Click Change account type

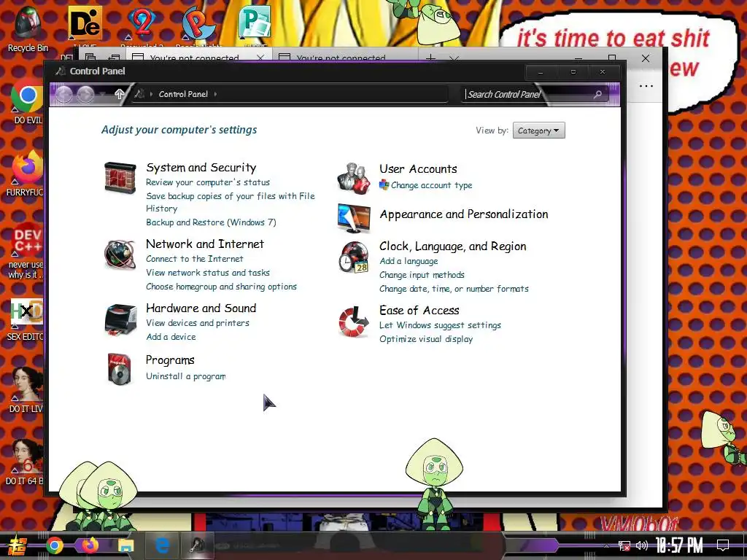click(x=432, y=185)
